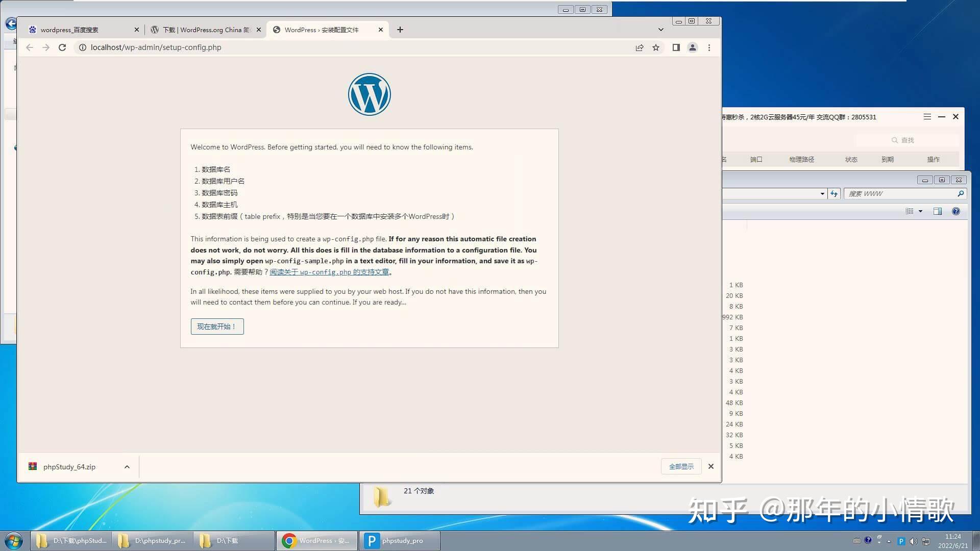Expand Chrome tab search chevron
This screenshot has width=980, height=551.
coord(661,30)
